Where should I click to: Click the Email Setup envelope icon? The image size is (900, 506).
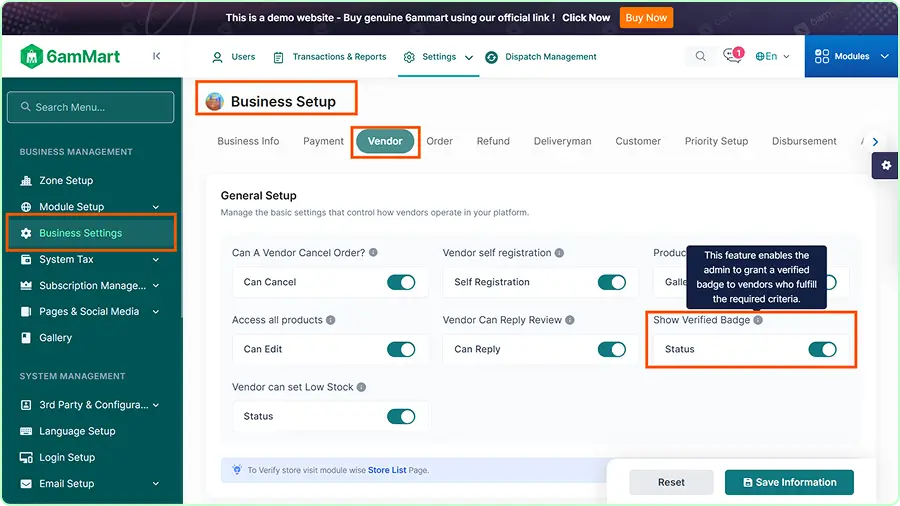(26, 484)
